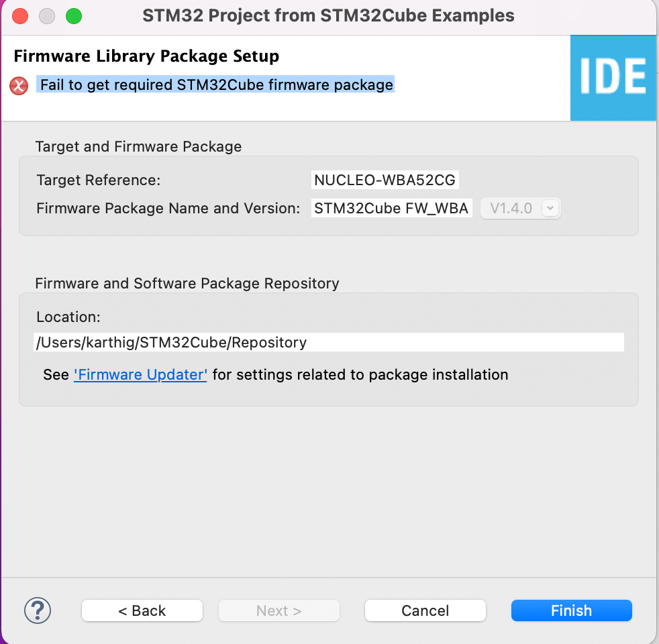Close the dialog with red window button
659x644 pixels.
20,16
